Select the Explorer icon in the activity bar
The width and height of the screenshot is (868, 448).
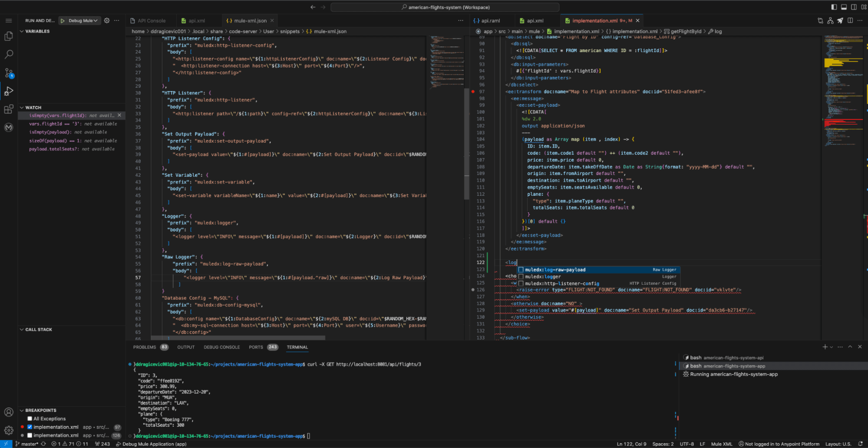coord(8,36)
